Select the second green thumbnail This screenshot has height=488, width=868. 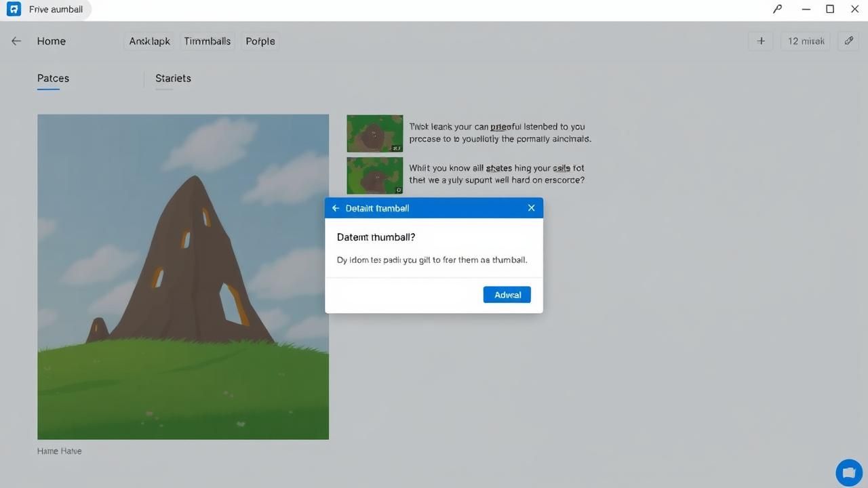click(375, 176)
